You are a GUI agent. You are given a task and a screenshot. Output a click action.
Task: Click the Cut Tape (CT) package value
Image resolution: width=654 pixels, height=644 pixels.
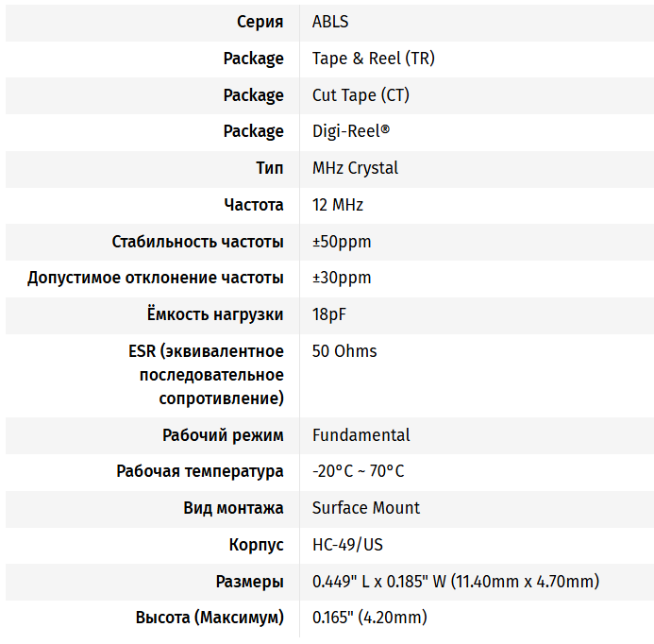[361, 95]
